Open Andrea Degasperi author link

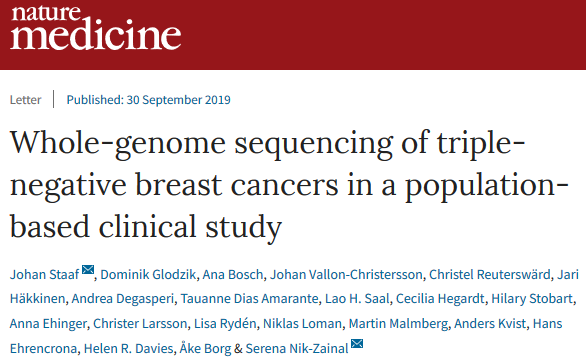pos(123,299)
